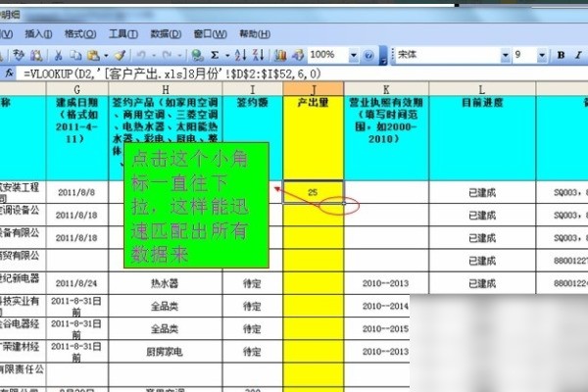Select the 2011/8/8 date cell
The width and height of the screenshot is (588, 392).
[x=76, y=192]
